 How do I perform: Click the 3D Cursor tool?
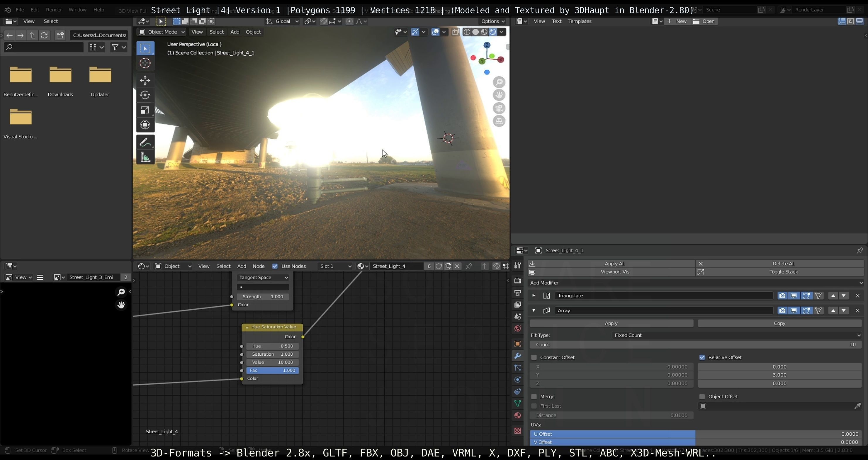pos(145,63)
